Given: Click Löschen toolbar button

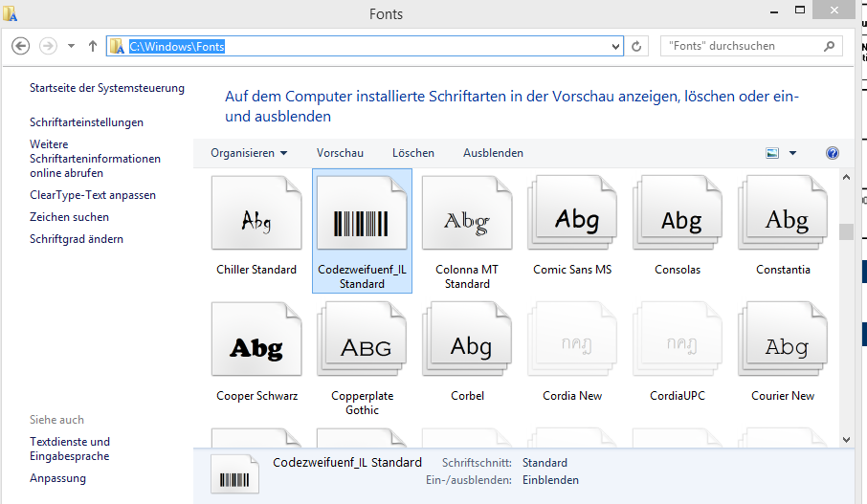Looking at the screenshot, I should coord(413,153).
